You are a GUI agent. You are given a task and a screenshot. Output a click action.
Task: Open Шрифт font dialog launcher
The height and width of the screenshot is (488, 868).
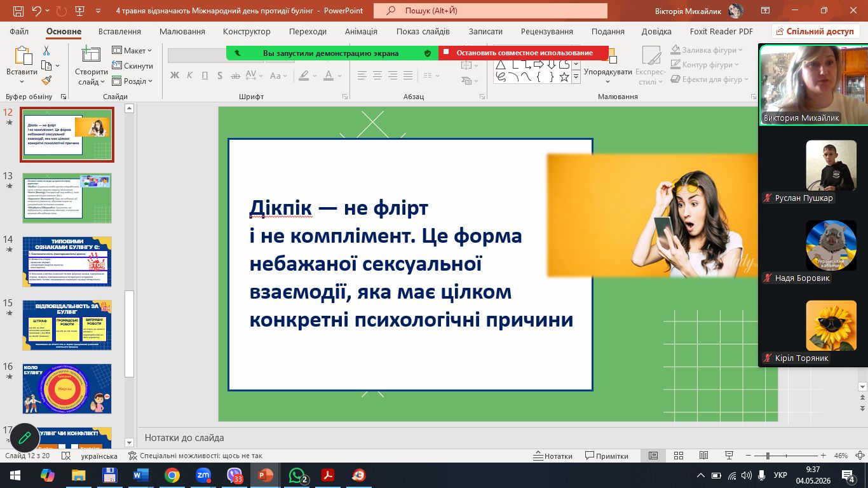344,97
